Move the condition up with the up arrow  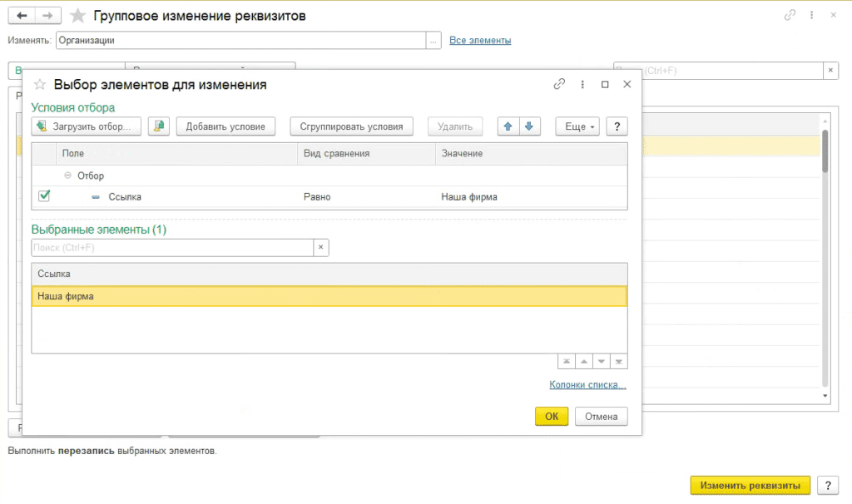[x=508, y=126]
